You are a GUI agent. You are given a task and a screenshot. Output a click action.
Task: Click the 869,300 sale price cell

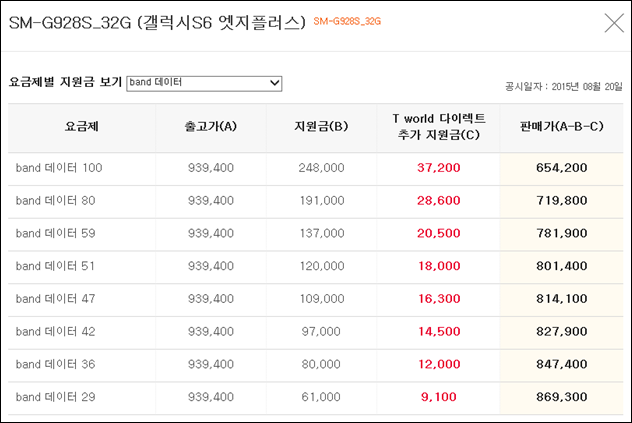coord(561,397)
